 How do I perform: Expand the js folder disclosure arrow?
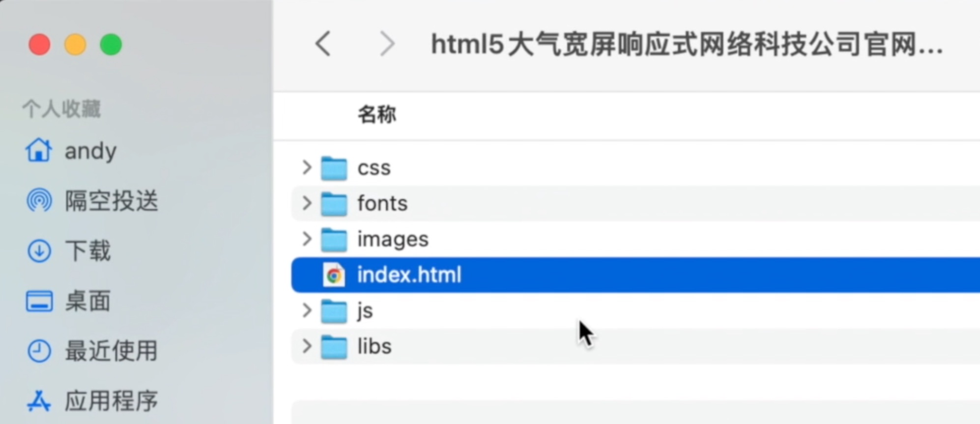point(307,310)
